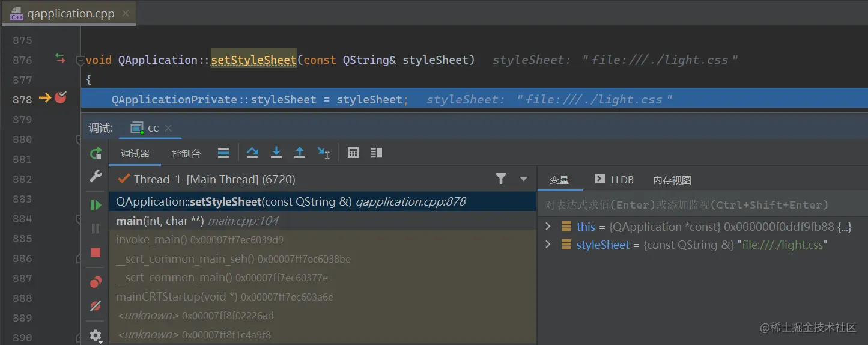This screenshot has height=345, width=868.
Task: Close the qapplication.cpp editor tab
Action: click(x=125, y=13)
